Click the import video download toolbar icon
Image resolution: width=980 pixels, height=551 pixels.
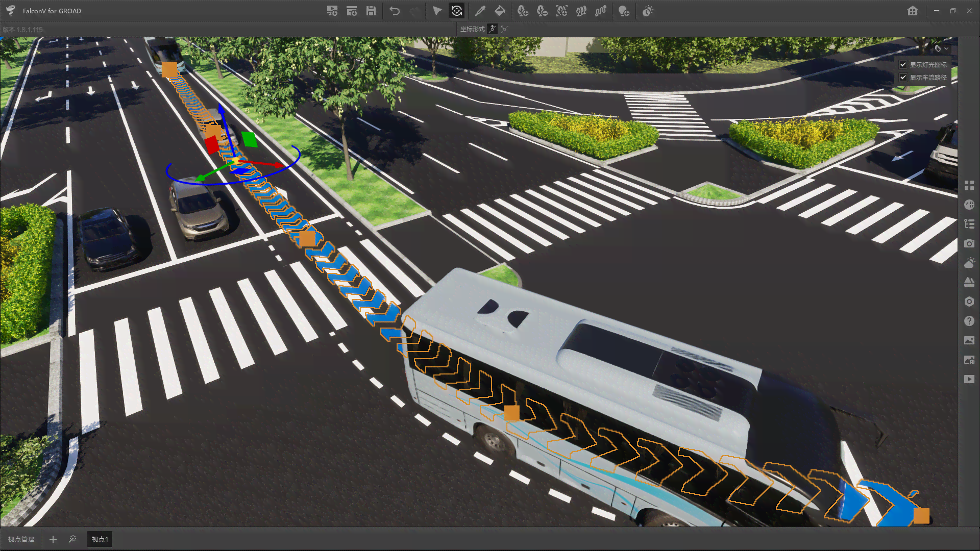(x=332, y=11)
